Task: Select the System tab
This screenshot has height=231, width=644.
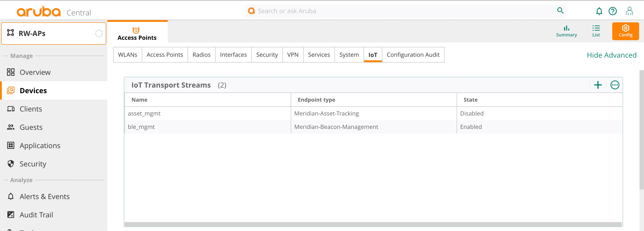Action: coord(349,55)
